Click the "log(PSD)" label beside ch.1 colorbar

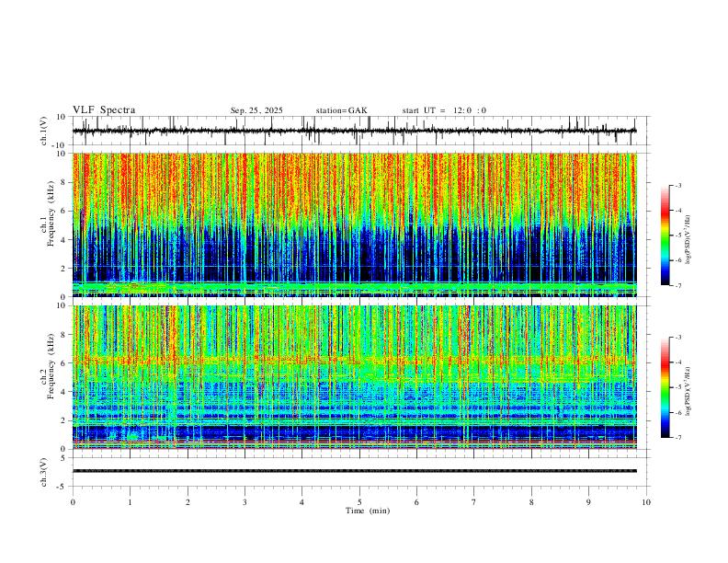688,240
